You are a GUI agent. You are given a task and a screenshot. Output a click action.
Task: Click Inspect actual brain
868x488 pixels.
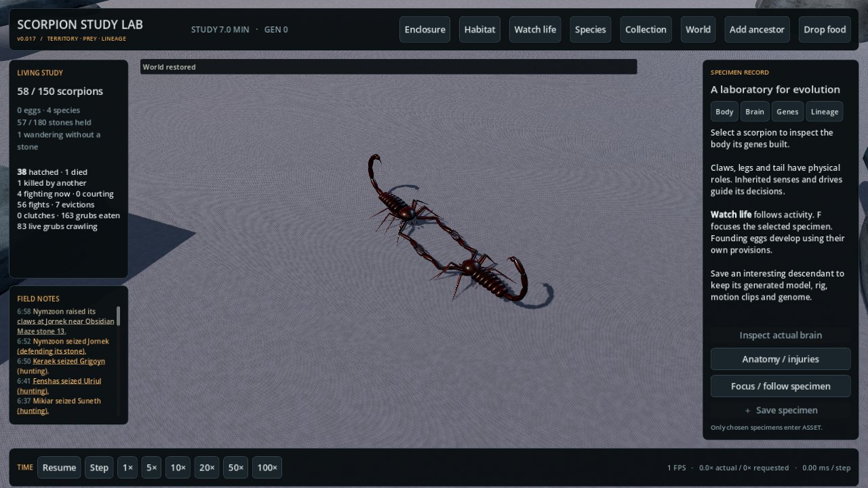[x=781, y=335]
